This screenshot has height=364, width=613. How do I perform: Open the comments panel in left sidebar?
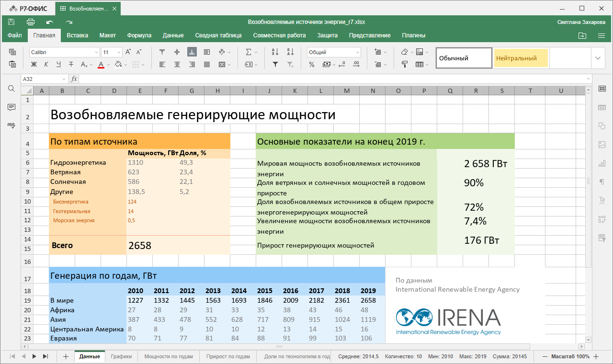coord(11,107)
